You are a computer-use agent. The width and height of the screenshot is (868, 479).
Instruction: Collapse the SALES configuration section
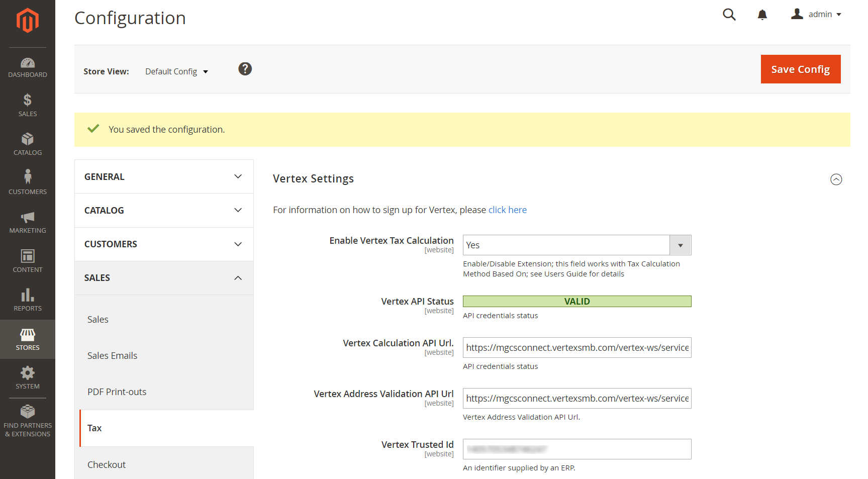coord(164,278)
